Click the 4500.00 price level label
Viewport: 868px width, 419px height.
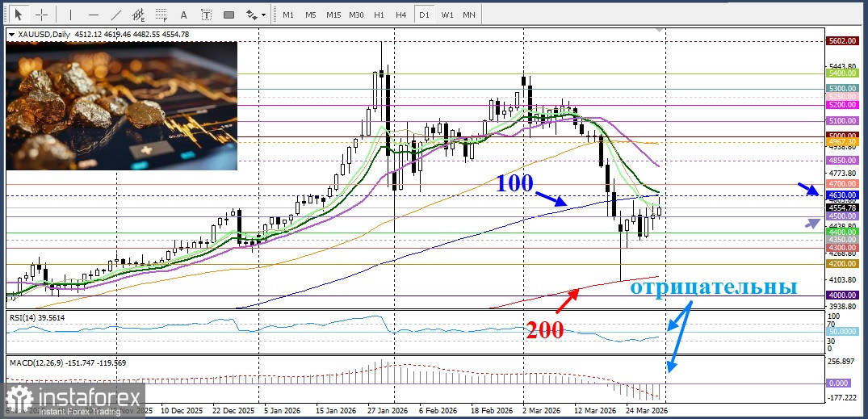(x=842, y=216)
